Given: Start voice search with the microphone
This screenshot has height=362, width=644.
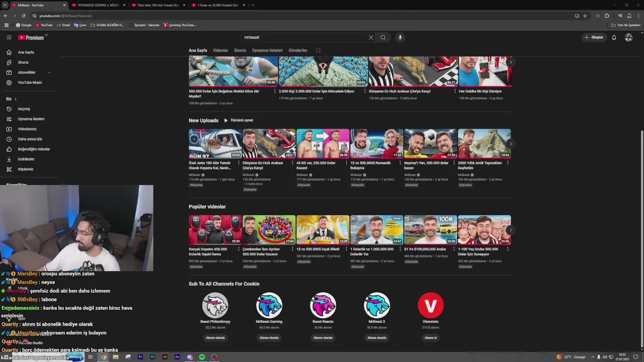Looking at the screenshot, I should tap(400, 37).
